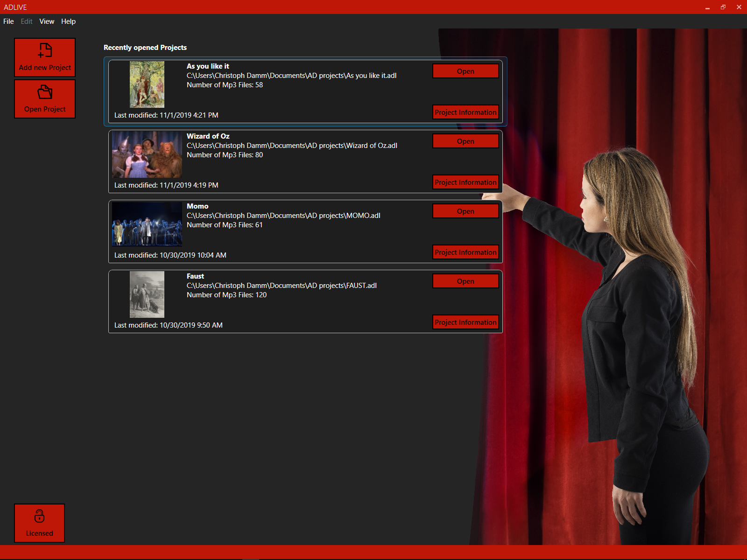Image resolution: width=747 pixels, height=560 pixels.
Task: Click the Faust engraving thumbnail image
Action: click(x=147, y=294)
